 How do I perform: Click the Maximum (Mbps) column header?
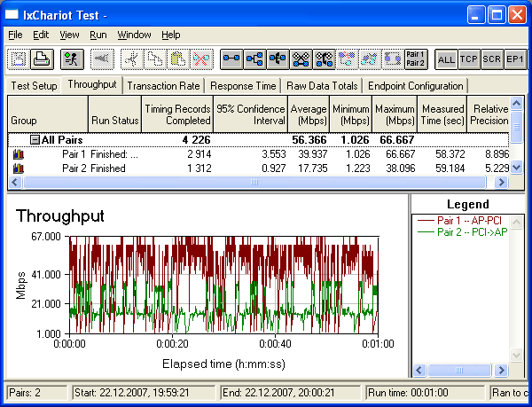pyautogui.click(x=395, y=114)
